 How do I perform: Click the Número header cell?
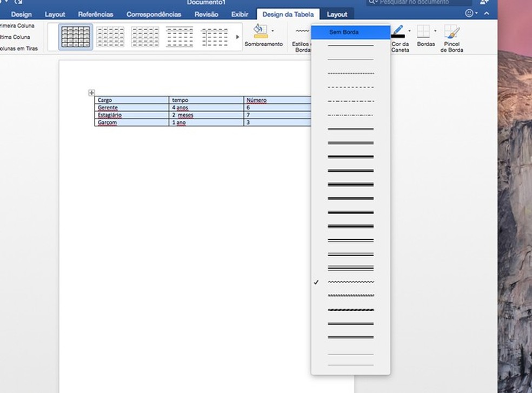click(277, 100)
